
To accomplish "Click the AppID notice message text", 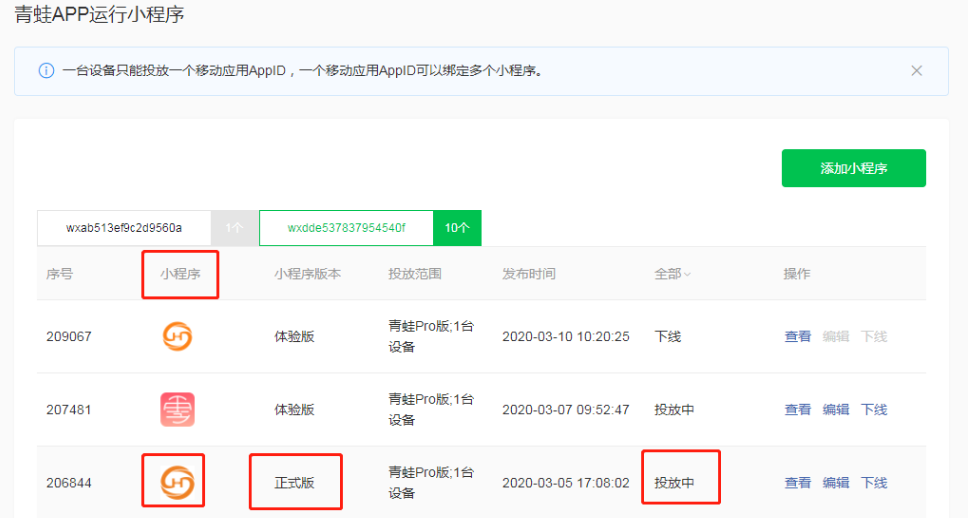I will click(303, 70).
